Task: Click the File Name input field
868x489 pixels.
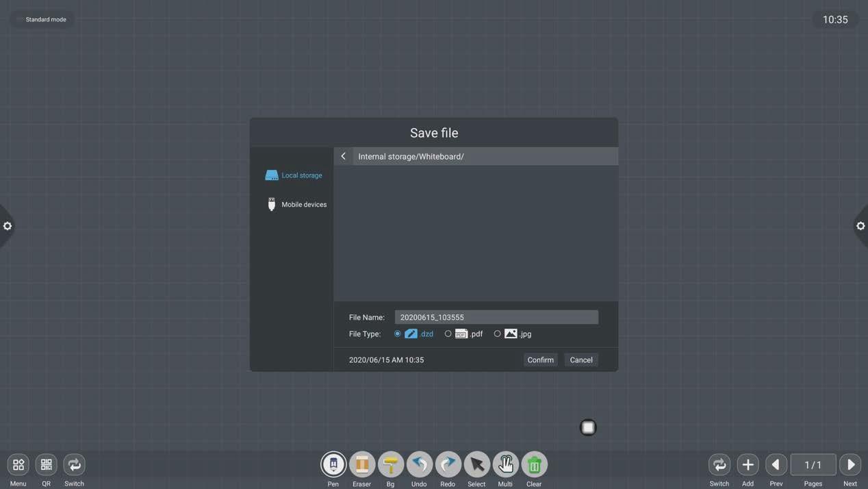Action: (496, 317)
